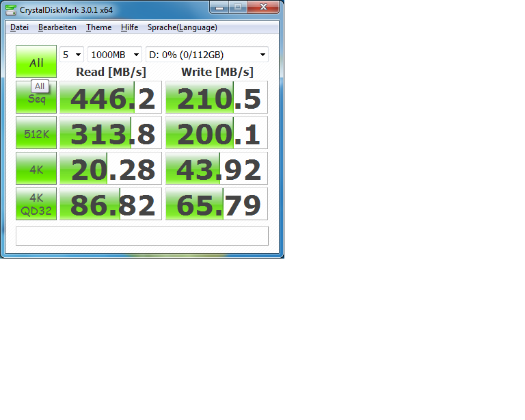Run the 4K QD32 test
Image resolution: width=525 pixels, height=420 pixels.
click(36, 204)
